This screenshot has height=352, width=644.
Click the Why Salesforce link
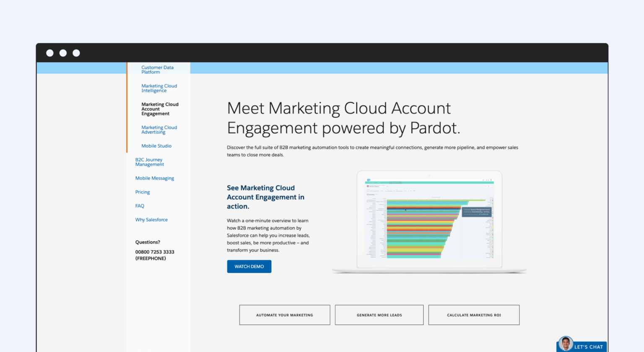[151, 220]
